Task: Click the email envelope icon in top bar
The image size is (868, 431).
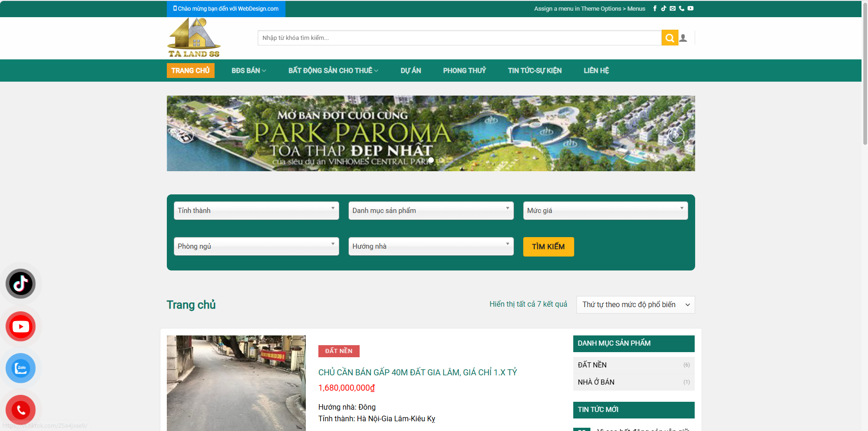Action: (672, 8)
